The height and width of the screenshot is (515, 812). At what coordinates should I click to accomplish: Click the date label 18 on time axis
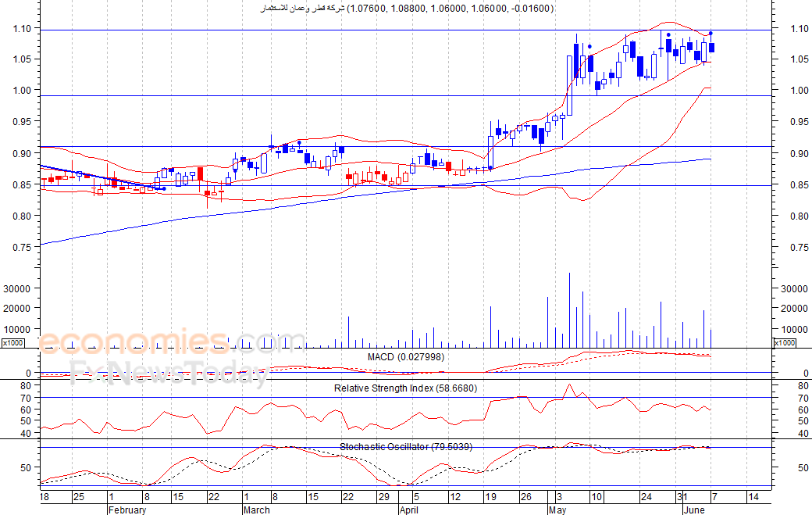45,497
